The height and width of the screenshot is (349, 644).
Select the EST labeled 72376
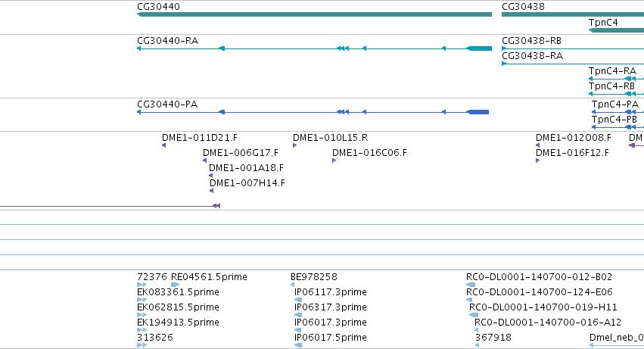pos(152,277)
